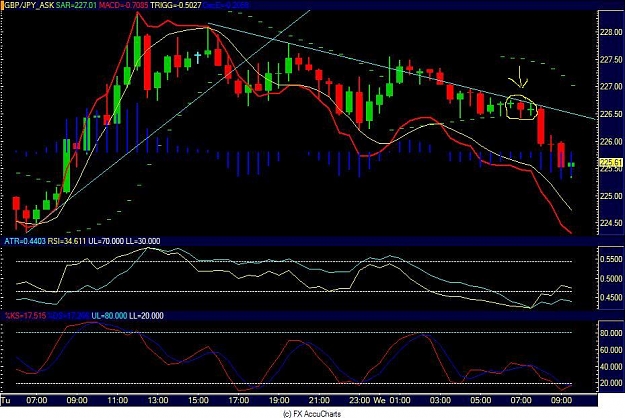Click the yellow 225.61 current price tag
Image resolution: width=625 pixels, height=418 pixels.
click(611, 163)
